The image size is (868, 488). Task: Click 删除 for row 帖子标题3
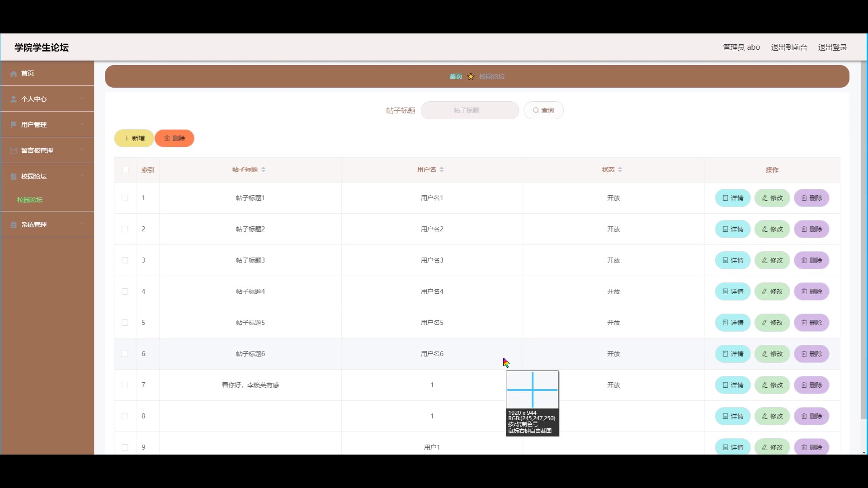(x=811, y=260)
